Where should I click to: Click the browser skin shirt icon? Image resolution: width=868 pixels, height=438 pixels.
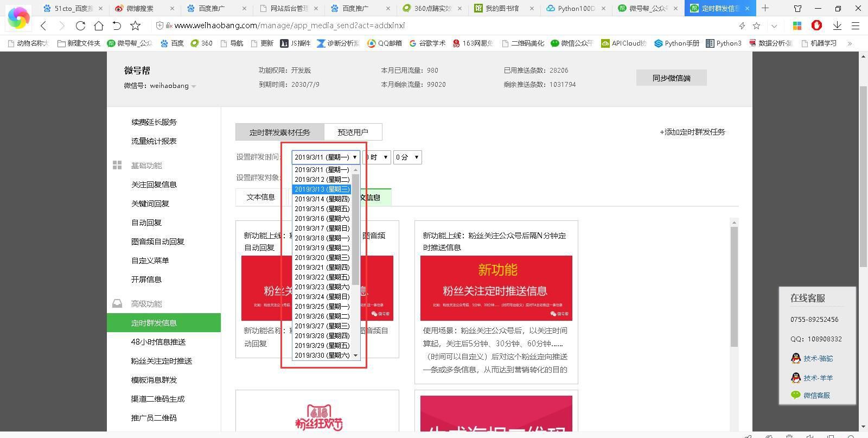pos(797,8)
